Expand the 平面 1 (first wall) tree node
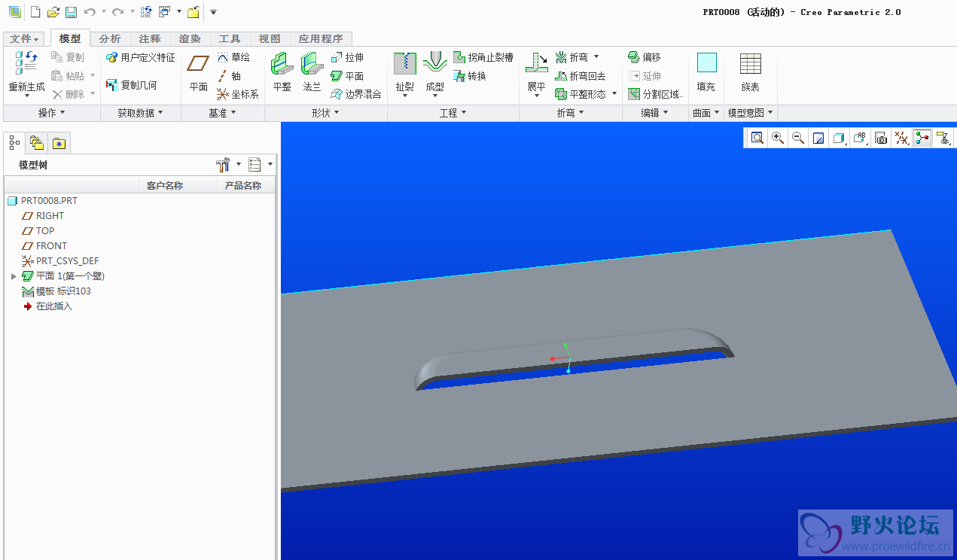The width and height of the screenshot is (957, 560). (x=14, y=276)
